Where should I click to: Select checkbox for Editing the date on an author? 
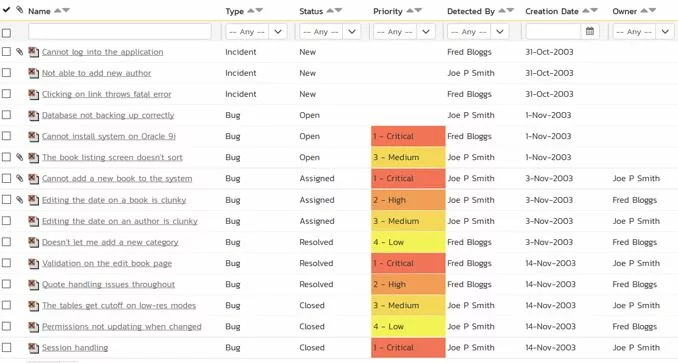6,221
